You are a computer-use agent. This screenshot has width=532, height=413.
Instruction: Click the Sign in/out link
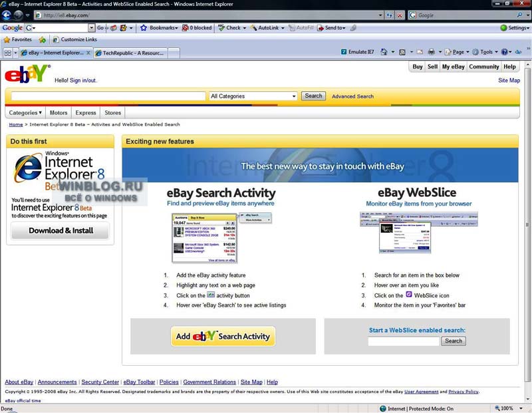point(83,80)
